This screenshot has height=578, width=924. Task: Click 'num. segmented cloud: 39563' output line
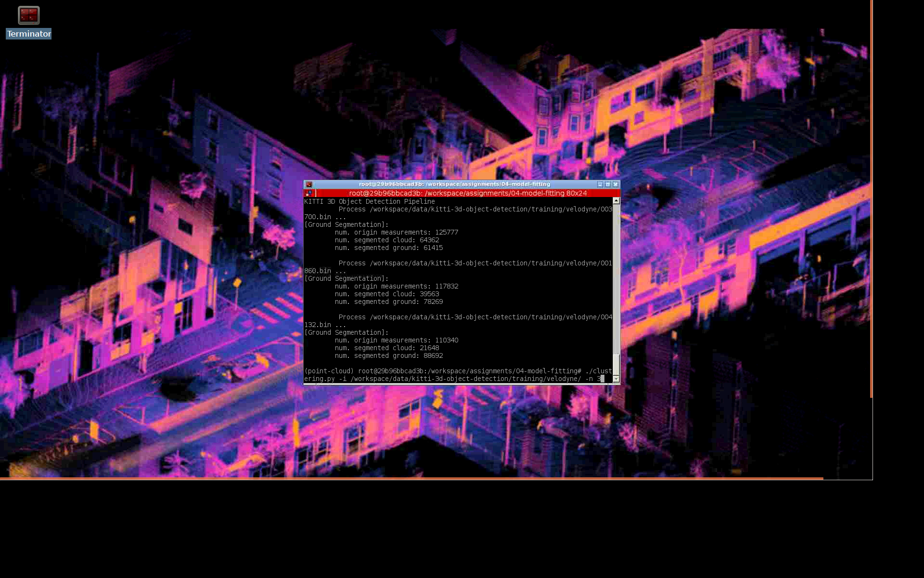(386, 294)
